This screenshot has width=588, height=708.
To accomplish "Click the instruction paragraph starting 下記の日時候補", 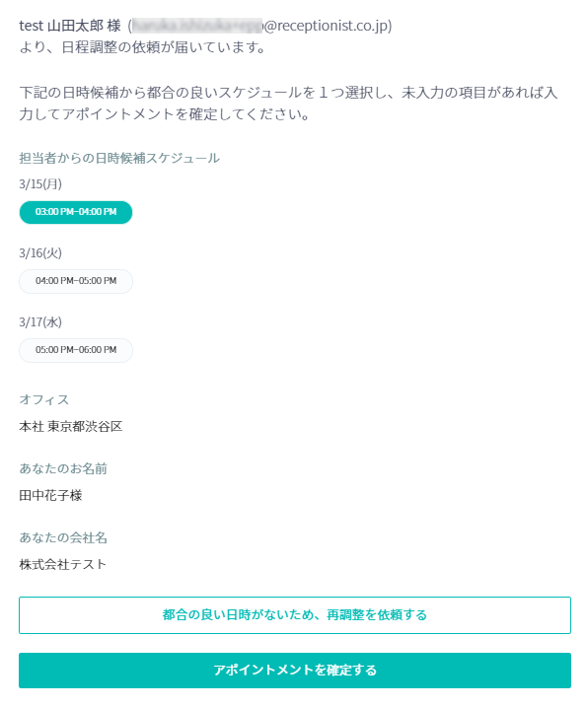I will (x=289, y=104).
